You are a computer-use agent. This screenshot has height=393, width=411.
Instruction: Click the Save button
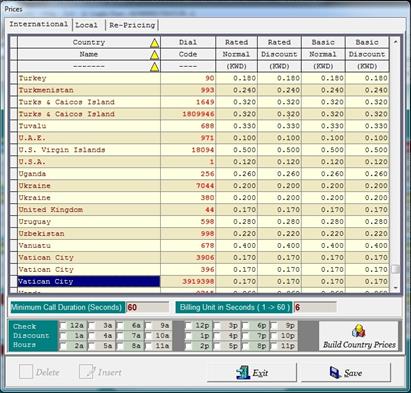[346, 372]
